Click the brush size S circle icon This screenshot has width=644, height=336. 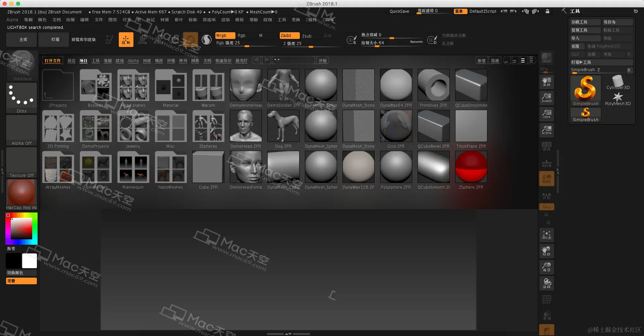pos(352,40)
